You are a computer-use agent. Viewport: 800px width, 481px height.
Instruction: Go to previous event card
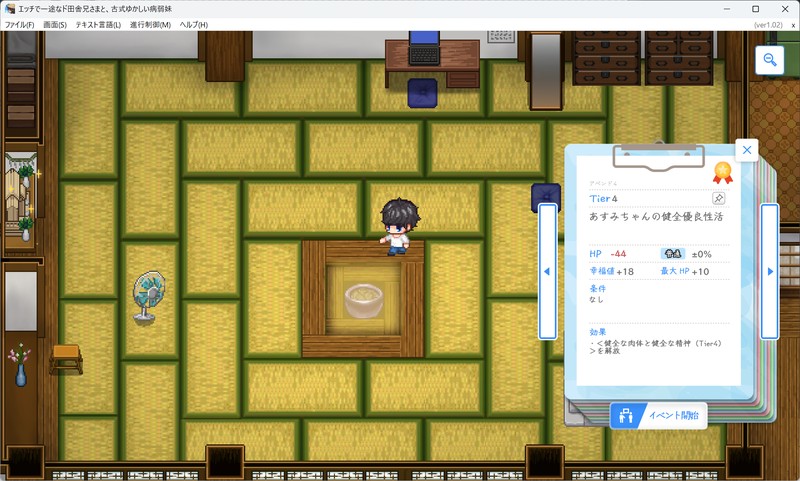(x=547, y=271)
